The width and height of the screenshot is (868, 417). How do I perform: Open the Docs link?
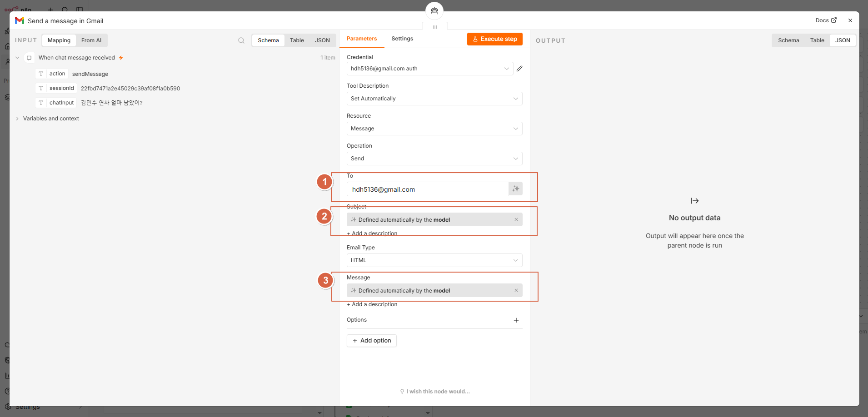[826, 20]
